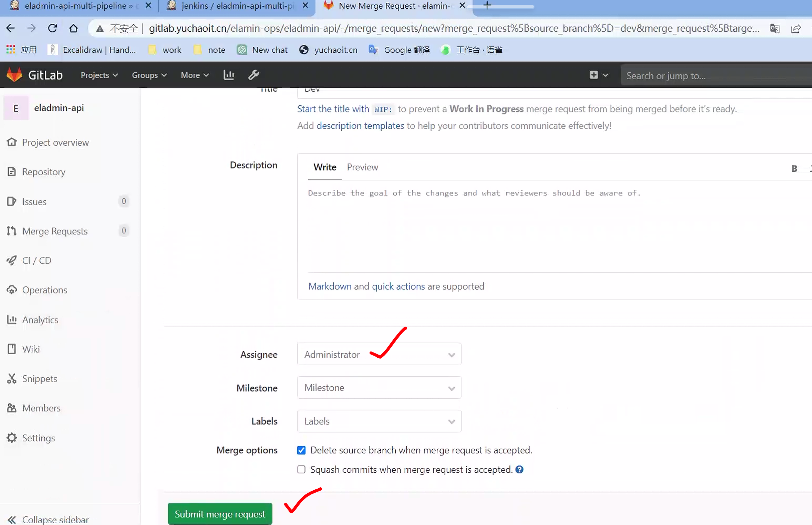Click into the description text area
The image size is (812, 525).
545,225
